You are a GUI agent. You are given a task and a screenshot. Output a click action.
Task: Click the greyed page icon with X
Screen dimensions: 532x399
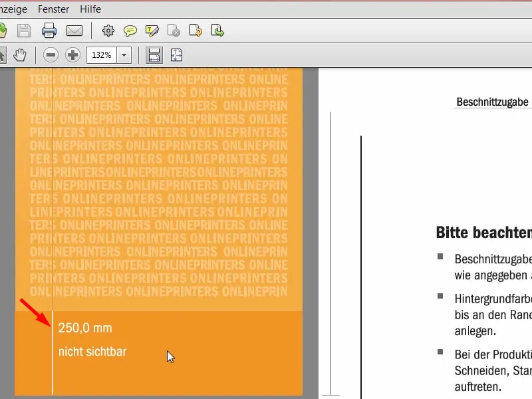click(174, 31)
